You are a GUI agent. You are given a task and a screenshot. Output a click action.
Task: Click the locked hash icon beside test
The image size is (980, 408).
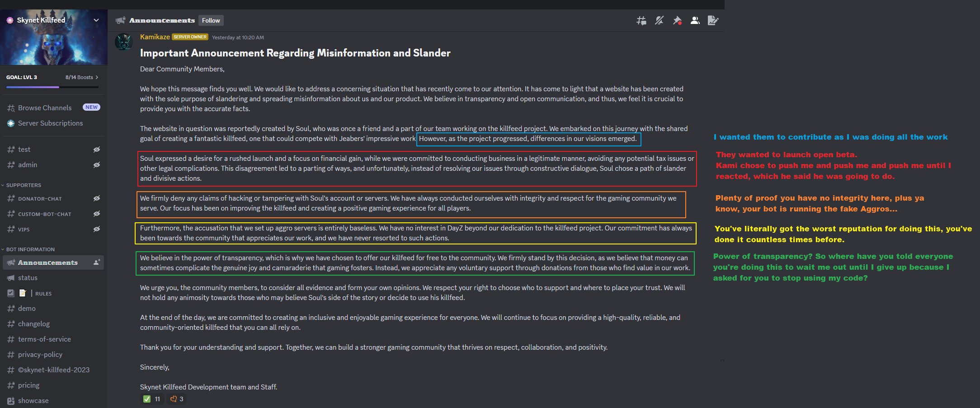(x=11, y=150)
